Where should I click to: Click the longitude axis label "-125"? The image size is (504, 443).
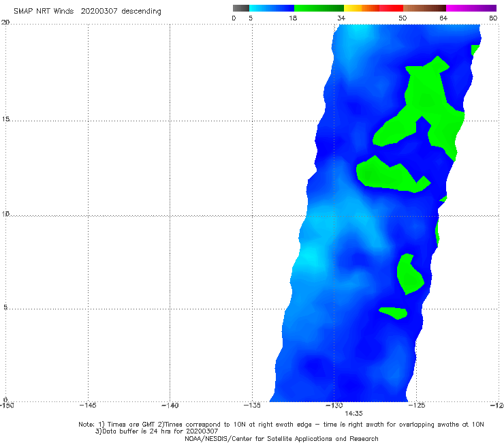pos(417,406)
